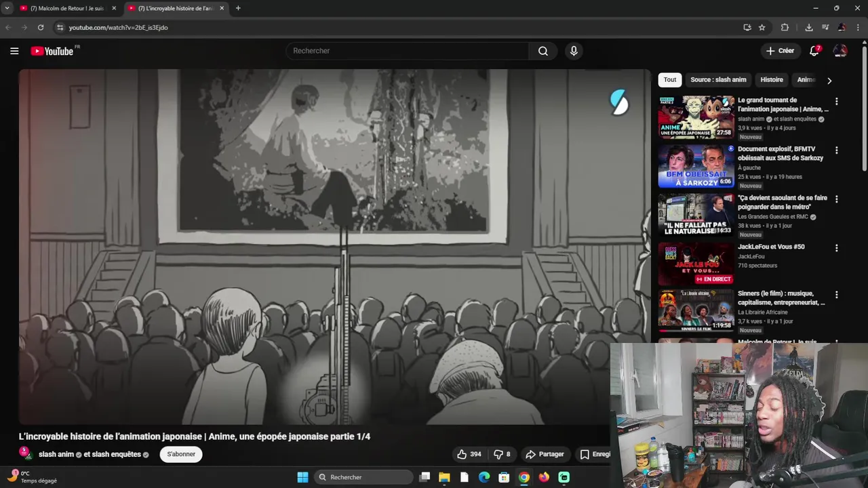Select the Tout filter chip
The height and width of the screenshot is (488, 868).
[x=670, y=80]
